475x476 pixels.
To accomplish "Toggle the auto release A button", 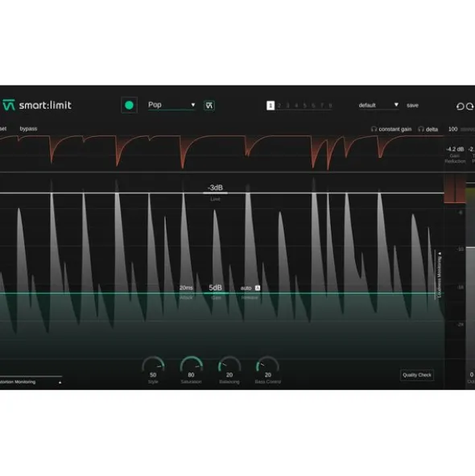I will point(258,288).
